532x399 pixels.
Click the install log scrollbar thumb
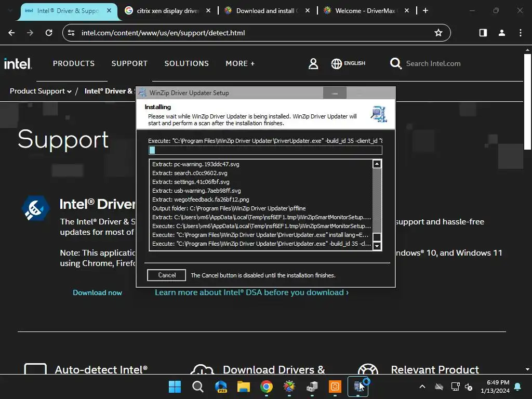(377, 237)
